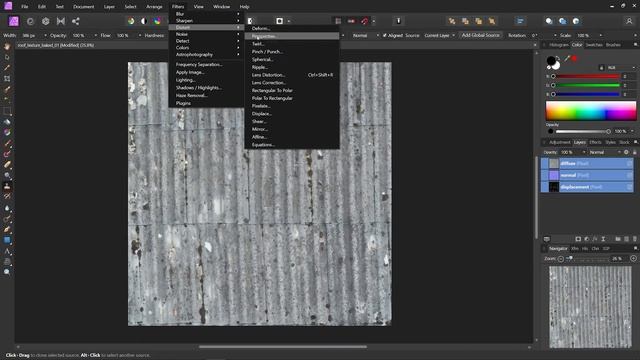The height and width of the screenshot is (360, 640).
Task: Toggle visibility of displacement layer
Action: (629, 187)
